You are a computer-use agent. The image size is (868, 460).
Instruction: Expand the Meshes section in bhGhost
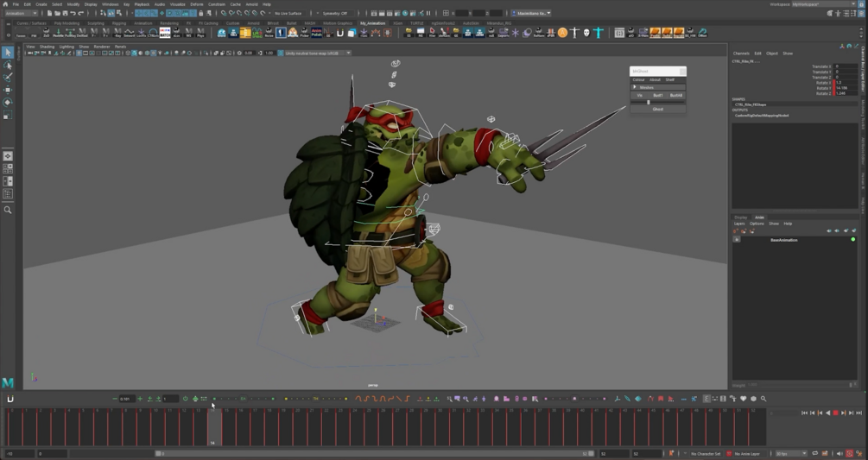pyautogui.click(x=657, y=87)
